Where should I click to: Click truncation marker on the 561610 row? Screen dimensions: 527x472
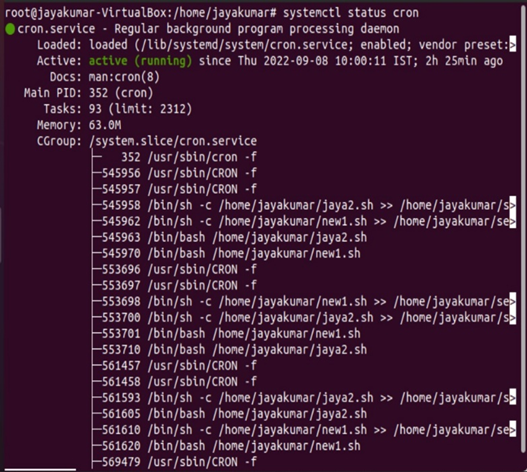tap(513, 430)
